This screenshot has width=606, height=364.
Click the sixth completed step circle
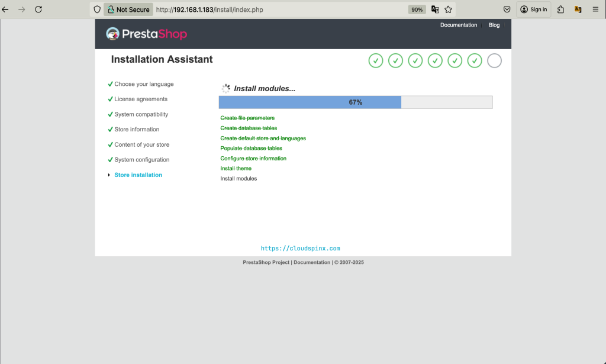tap(475, 60)
